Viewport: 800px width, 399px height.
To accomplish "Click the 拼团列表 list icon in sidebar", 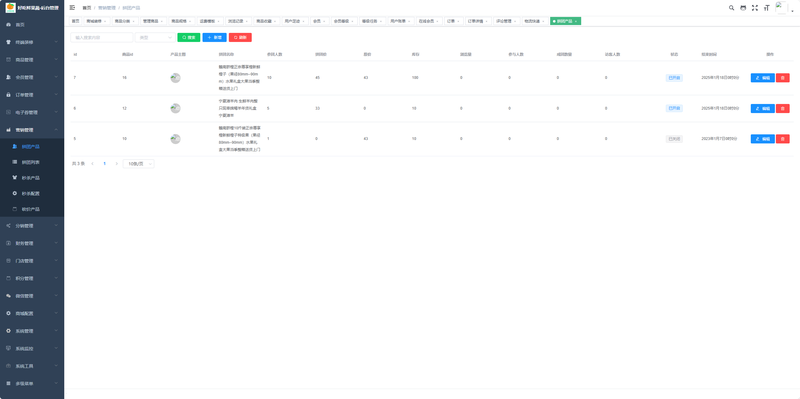I will (x=15, y=162).
